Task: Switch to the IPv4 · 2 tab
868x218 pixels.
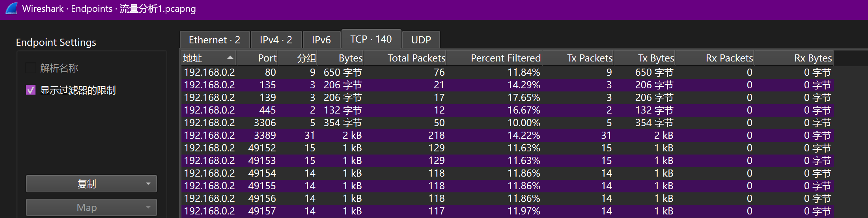Action: [x=276, y=40]
